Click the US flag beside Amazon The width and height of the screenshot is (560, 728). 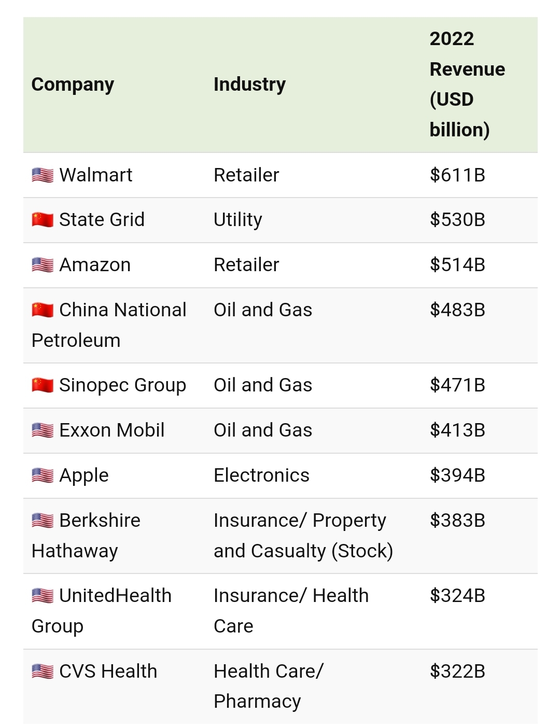pos(43,265)
